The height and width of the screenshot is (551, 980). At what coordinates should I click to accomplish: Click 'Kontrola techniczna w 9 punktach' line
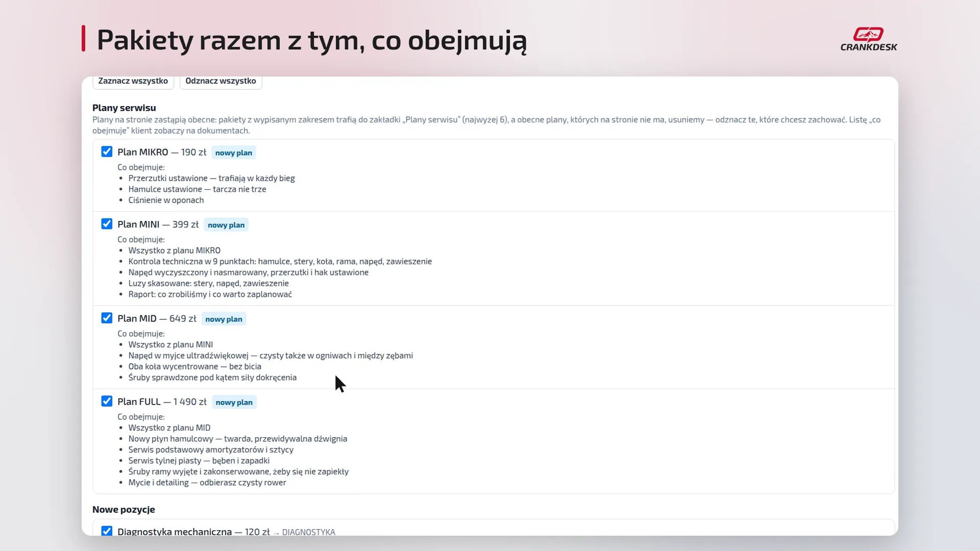point(280,261)
